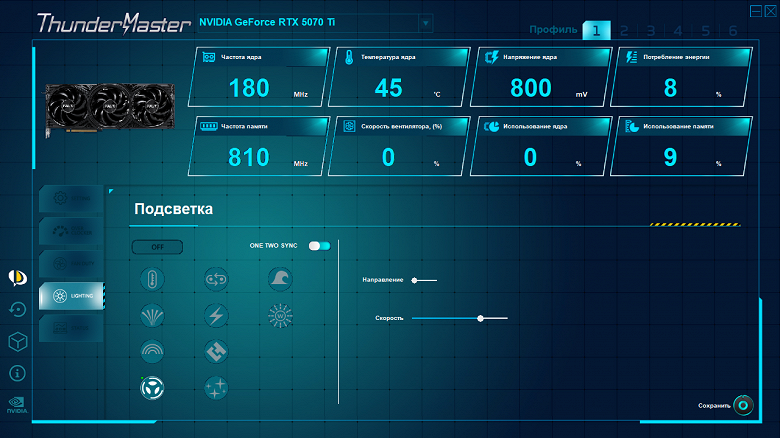
Task: Choose the fountain spray lighting effect
Action: click(152, 316)
